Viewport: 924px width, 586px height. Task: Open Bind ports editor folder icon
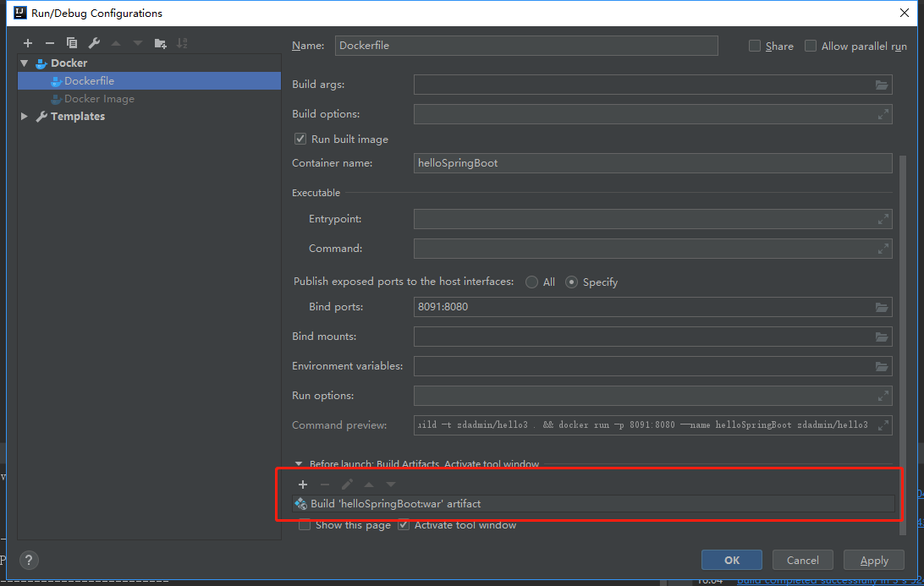(x=881, y=308)
